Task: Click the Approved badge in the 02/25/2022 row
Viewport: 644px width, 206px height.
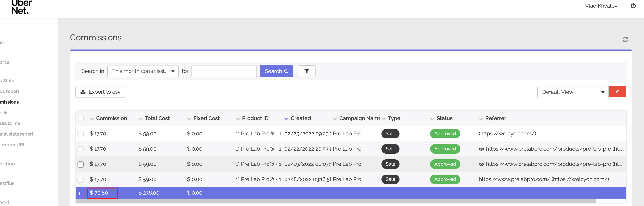Action: 445,134
